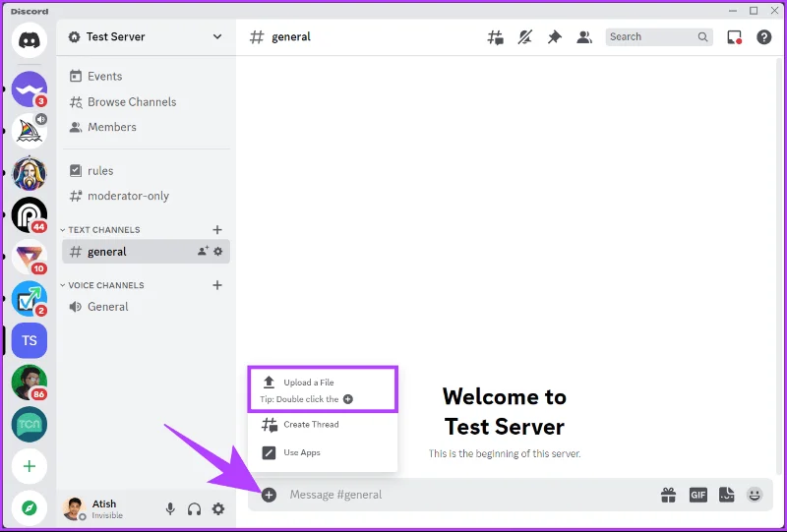Open Help question mark icon
Image resolution: width=787 pixels, height=532 pixels.
764,37
